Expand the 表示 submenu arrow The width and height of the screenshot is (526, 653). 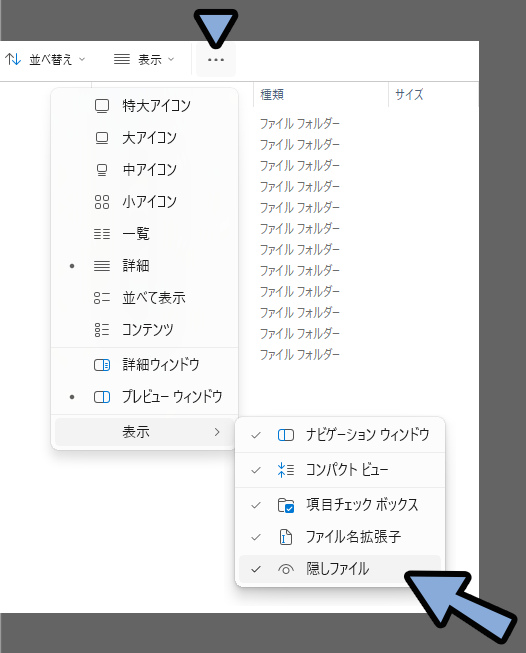coord(217,432)
